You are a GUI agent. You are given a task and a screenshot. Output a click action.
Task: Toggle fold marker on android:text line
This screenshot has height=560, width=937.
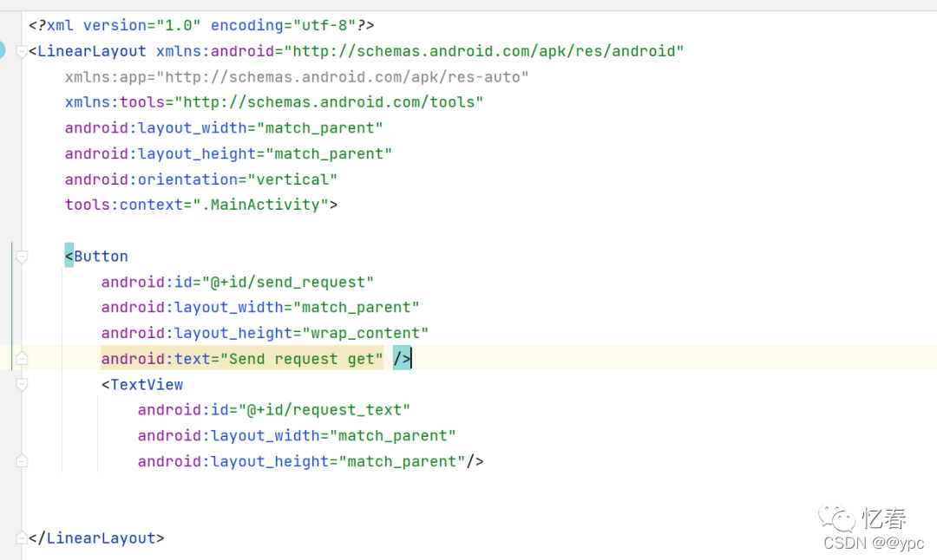click(x=22, y=358)
